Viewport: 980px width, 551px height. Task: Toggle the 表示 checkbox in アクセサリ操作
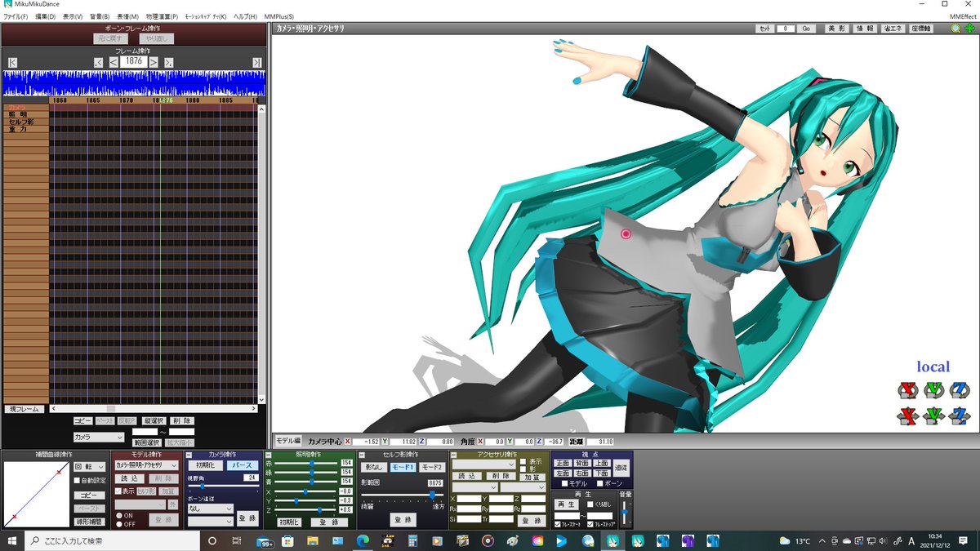pyautogui.click(x=523, y=461)
